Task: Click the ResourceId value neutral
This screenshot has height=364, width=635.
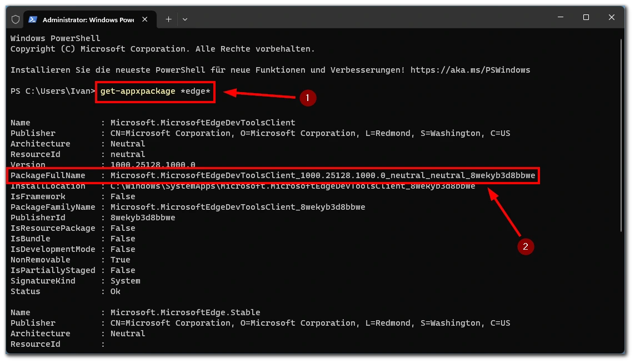Action: click(x=128, y=154)
